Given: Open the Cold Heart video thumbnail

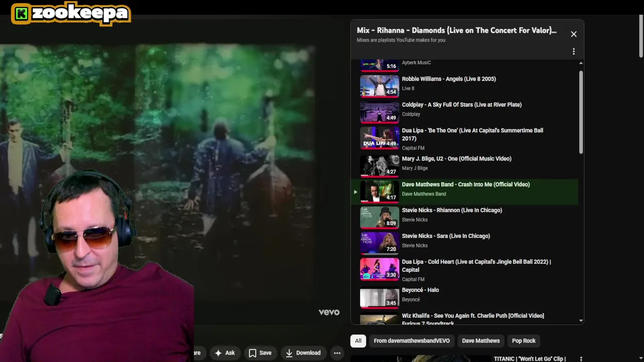Looking at the screenshot, I should [x=379, y=269].
